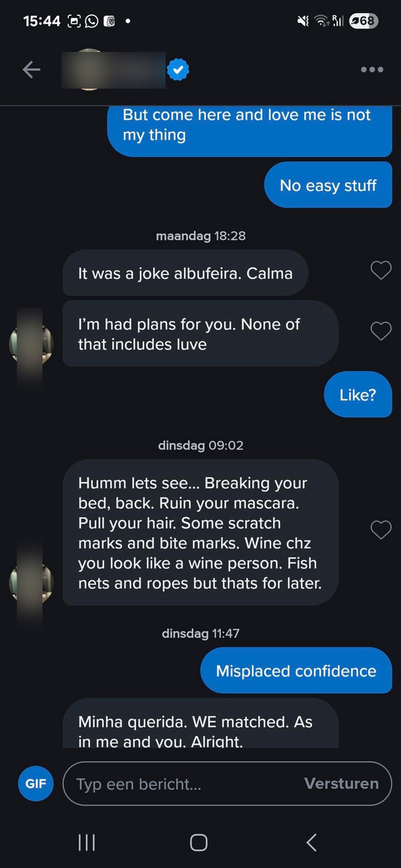Open the three-dot options menu
Viewport: 401px width, 868px height.
tap(372, 70)
